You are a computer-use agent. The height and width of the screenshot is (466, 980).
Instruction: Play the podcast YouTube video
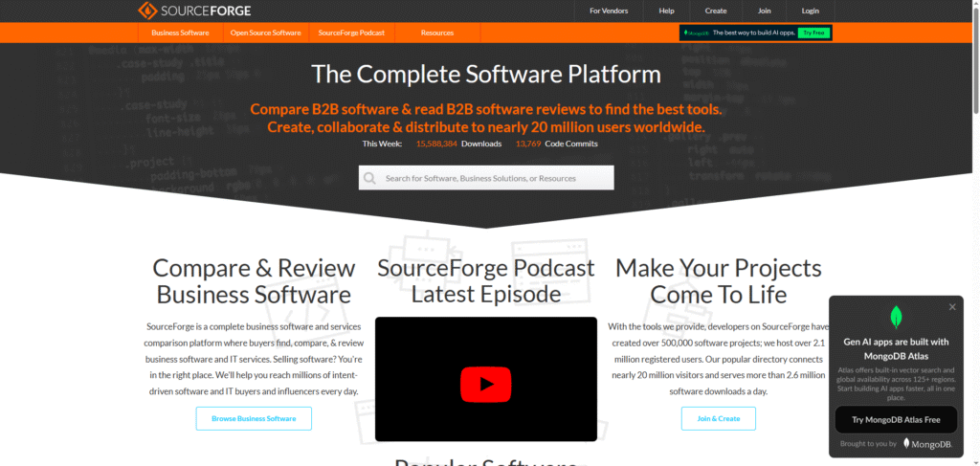pos(485,384)
